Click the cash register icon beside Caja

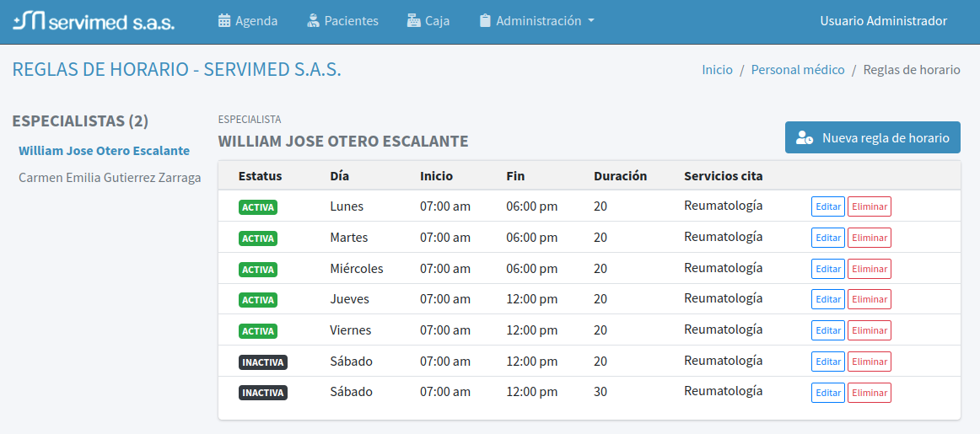[413, 21]
